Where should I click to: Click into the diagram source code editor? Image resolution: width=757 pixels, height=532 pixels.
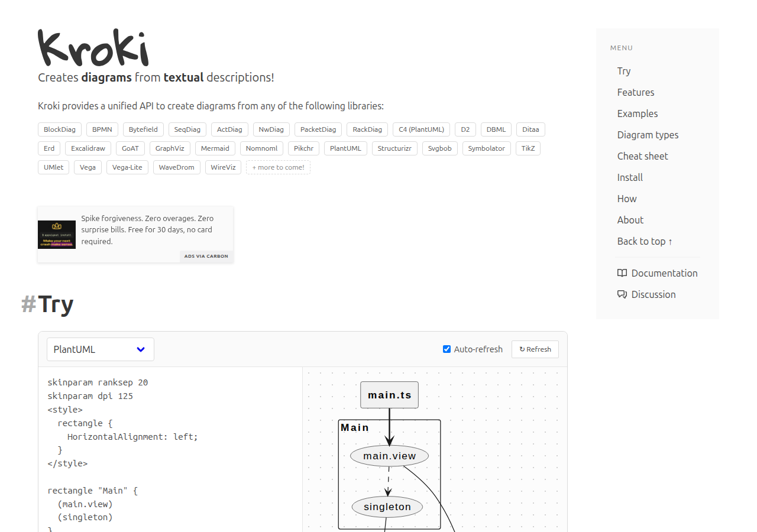pyautogui.click(x=170, y=449)
